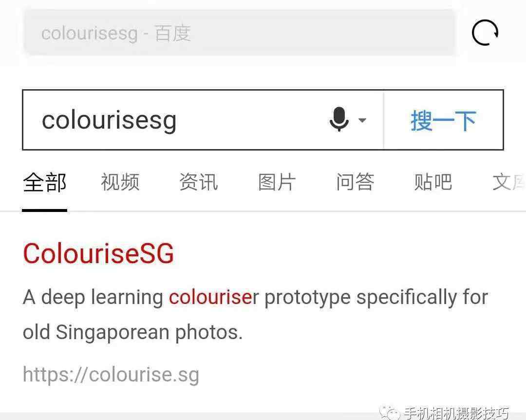This screenshot has height=420, width=526.
Task: Open the dropdown arrow beside the microphone
Action: tap(362, 120)
